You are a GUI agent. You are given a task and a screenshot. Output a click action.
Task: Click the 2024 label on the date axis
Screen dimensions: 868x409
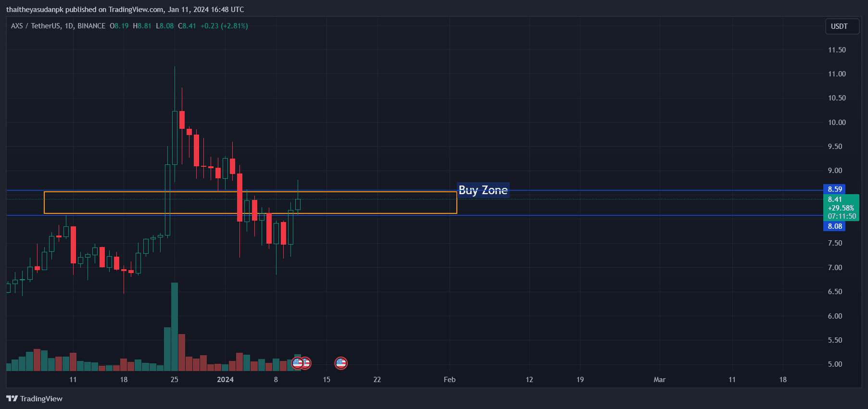[225, 380]
